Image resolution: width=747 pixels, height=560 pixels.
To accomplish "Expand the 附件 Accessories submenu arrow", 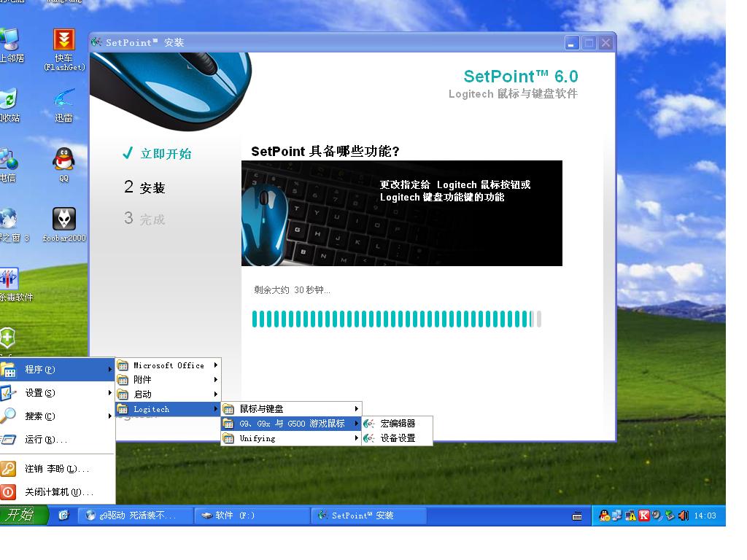I will pos(216,379).
